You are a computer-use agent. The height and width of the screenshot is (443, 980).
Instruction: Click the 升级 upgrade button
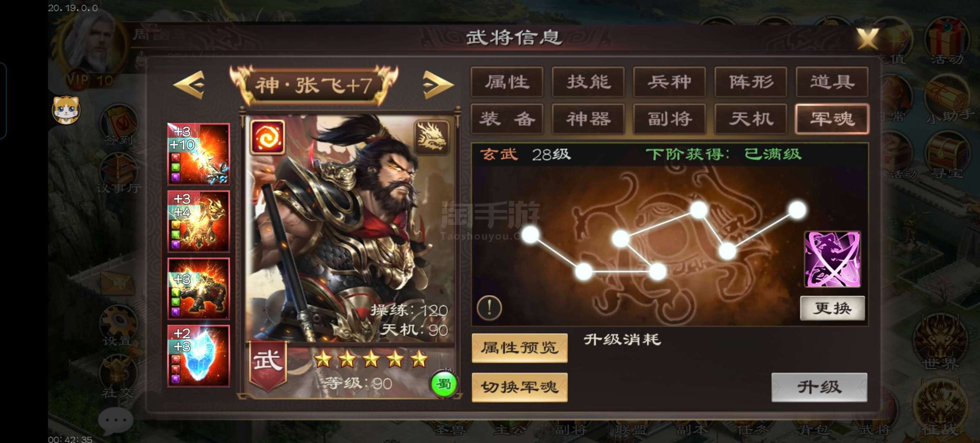pyautogui.click(x=819, y=387)
